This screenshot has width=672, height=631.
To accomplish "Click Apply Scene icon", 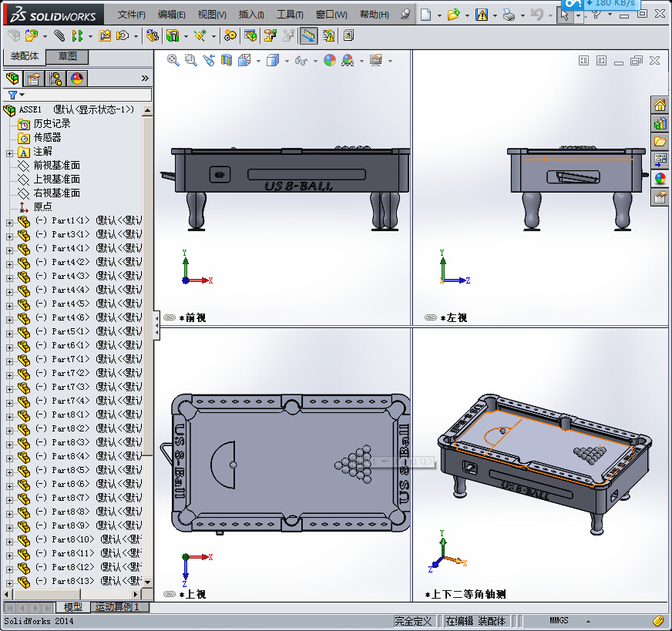I will click(348, 60).
